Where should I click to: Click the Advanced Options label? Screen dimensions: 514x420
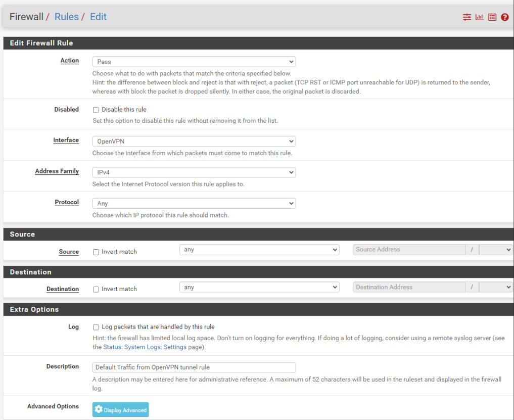coord(53,406)
